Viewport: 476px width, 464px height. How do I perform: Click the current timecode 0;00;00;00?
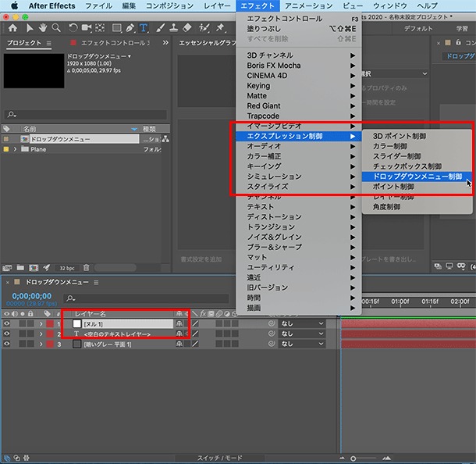click(31, 296)
